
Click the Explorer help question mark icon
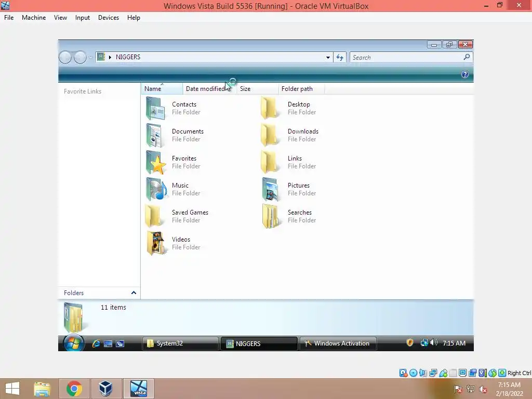click(x=465, y=74)
